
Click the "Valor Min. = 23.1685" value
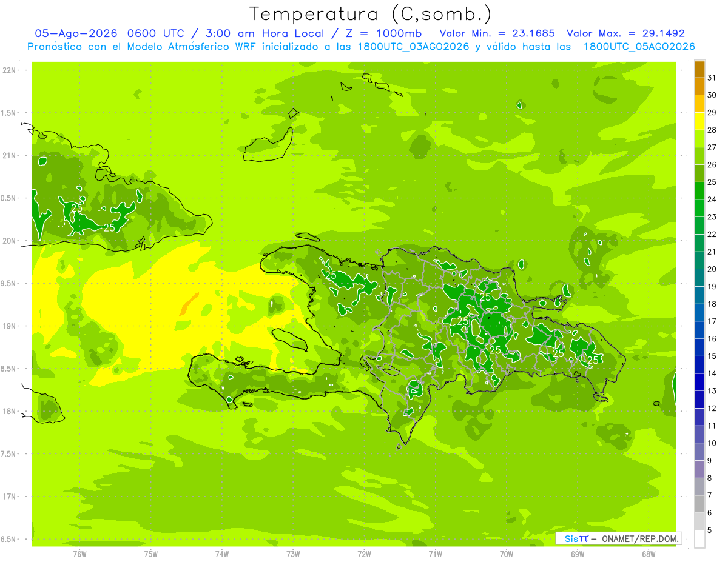[497, 33]
